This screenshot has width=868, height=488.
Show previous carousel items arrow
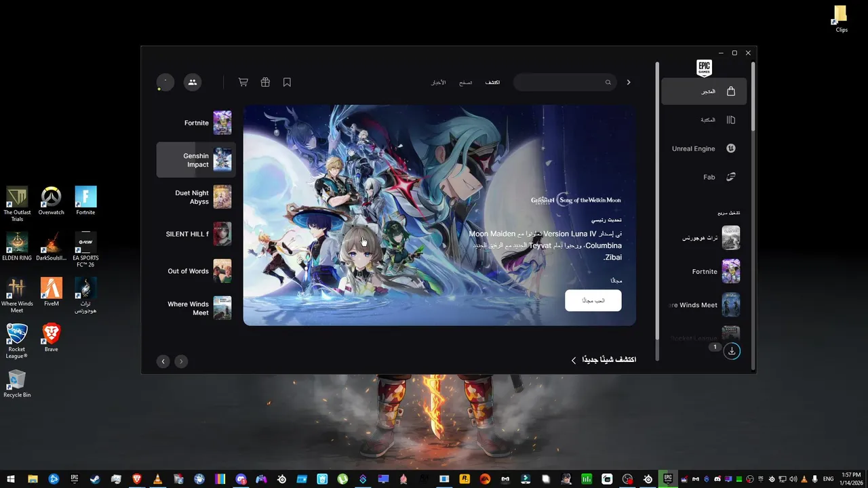click(x=163, y=361)
